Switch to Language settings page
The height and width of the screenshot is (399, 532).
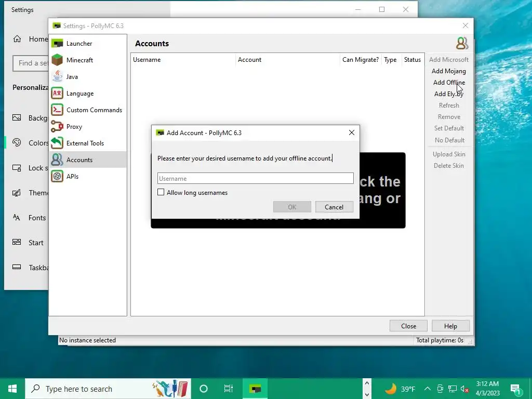click(x=88, y=94)
